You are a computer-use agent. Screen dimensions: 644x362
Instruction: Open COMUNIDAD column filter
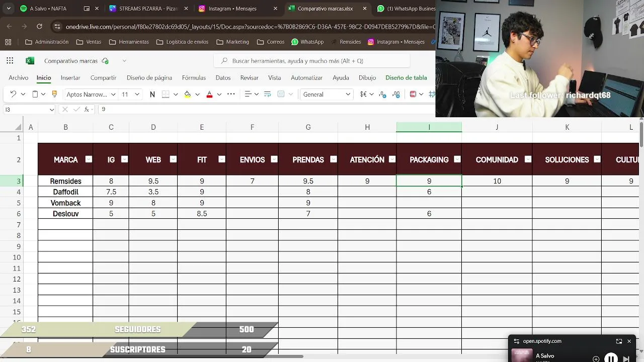pos(528,159)
